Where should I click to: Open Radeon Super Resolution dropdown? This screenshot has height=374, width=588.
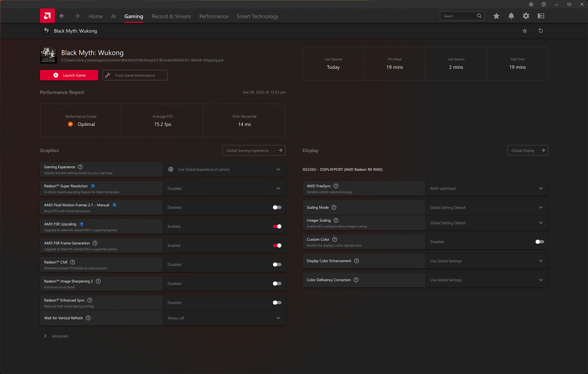tap(224, 188)
